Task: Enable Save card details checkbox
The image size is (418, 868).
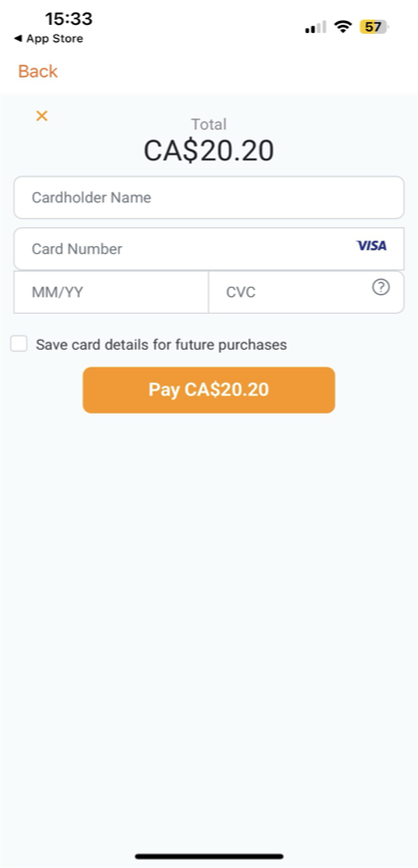Action: click(x=19, y=344)
